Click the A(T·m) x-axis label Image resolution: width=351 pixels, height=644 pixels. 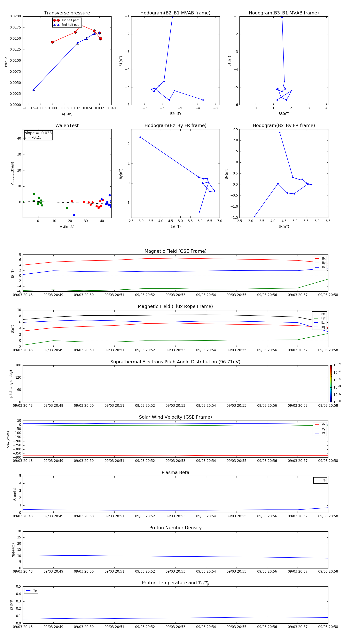point(67,114)
